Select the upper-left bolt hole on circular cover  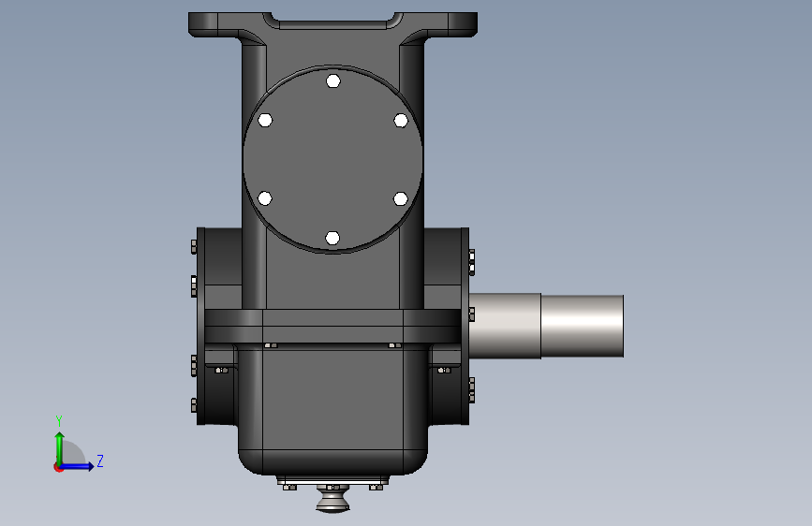click(x=265, y=120)
